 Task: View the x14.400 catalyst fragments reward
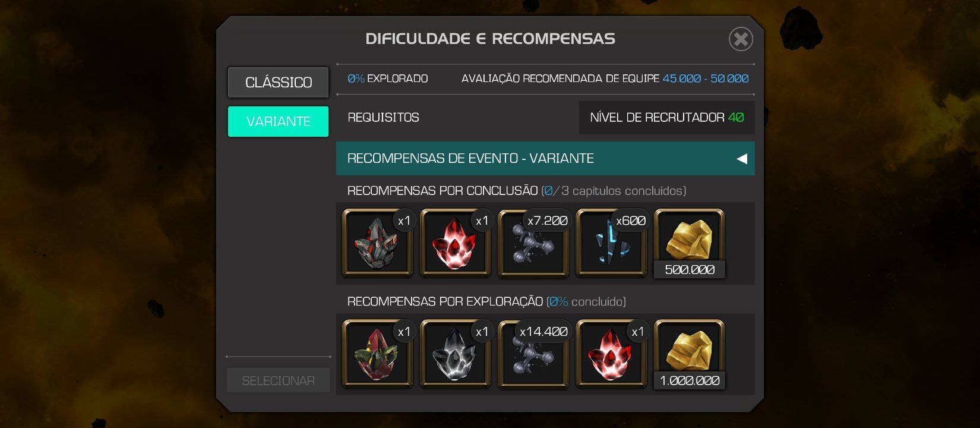[533, 354]
